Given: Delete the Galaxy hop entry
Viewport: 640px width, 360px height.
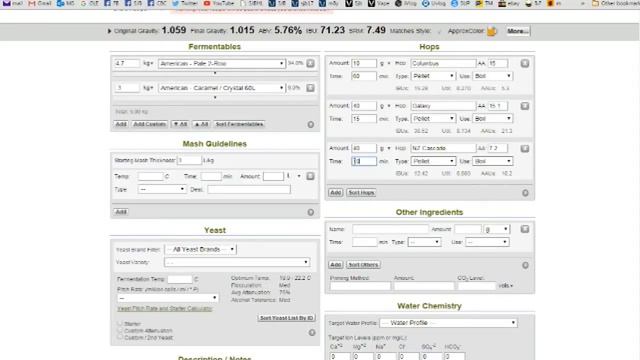Looking at the screenshot, I should [x=525, y=106].
